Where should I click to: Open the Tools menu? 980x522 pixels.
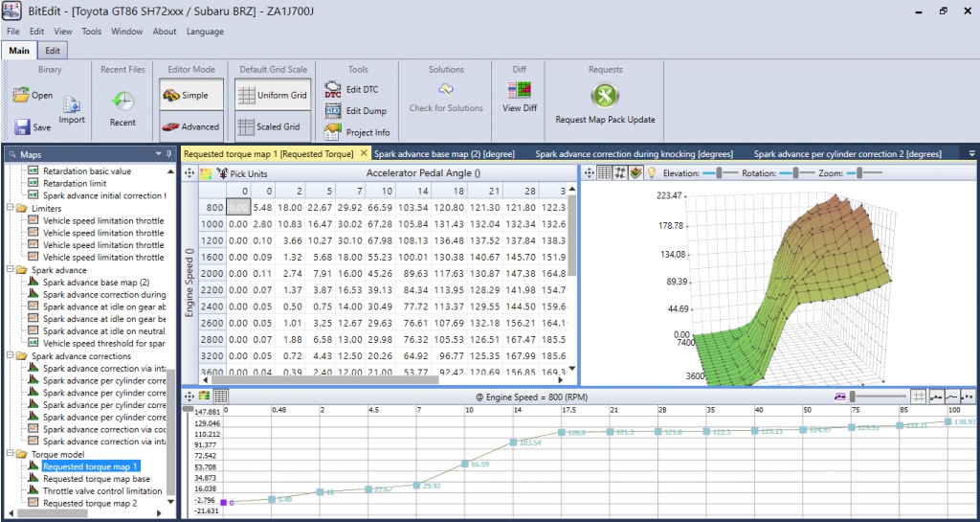pos(91,32)
